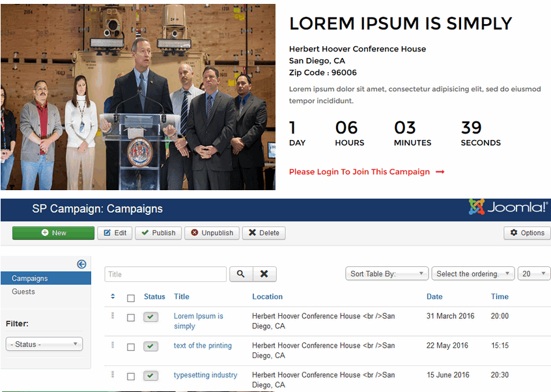Toggle published status of 'Lorem Ipsum is simply'
Image resolution: width=551 pixels, height=392 pixels.
pos(150,317)
